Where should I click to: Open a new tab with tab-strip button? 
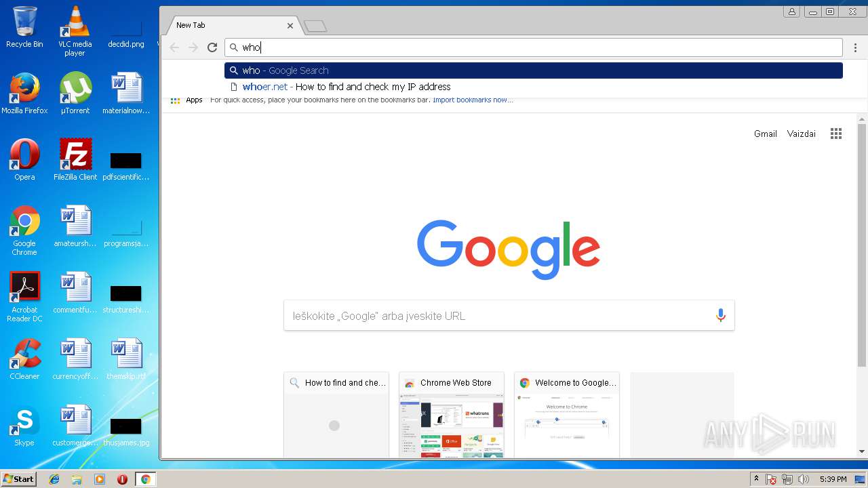315,26
